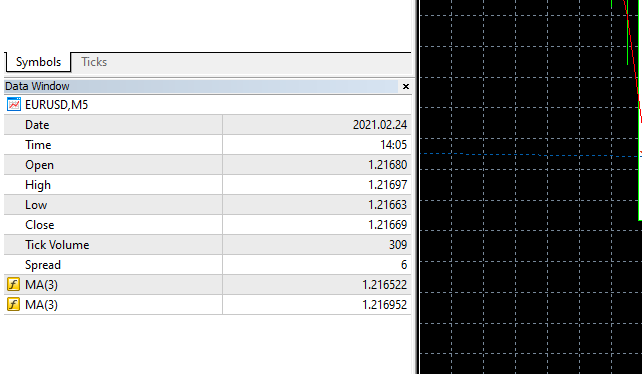Click the Close price value 1.21669
642x374 pixels.
(x=387, y=225)
